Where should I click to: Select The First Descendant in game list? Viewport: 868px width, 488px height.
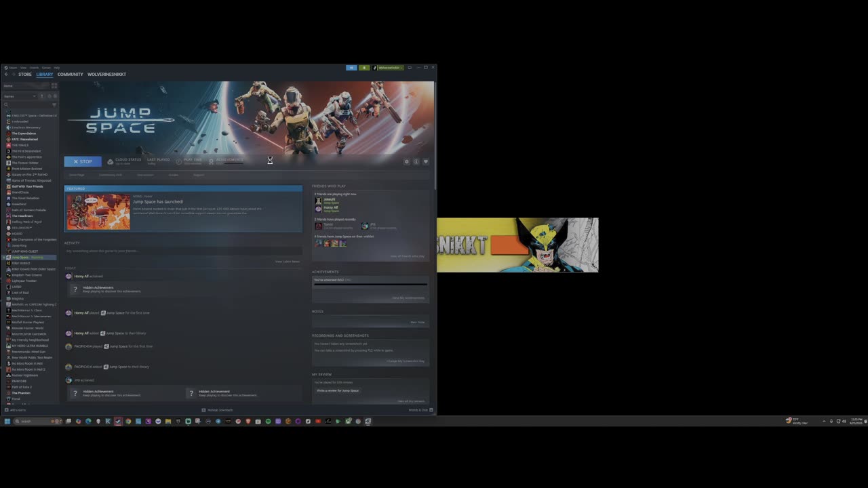[x=26, y=151]
